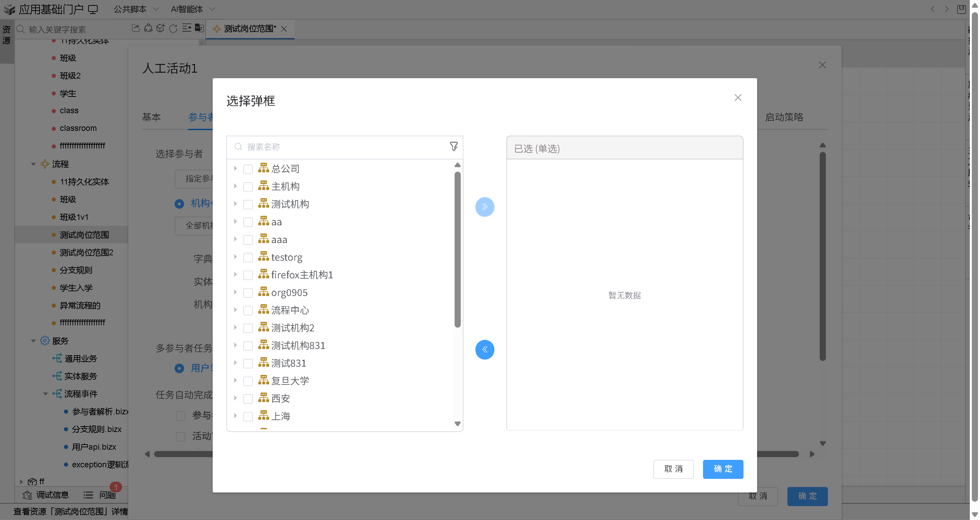980x520 pixels.
Task: Click the organization list vertical scrollbar
Action: click(x=457, y=250)
